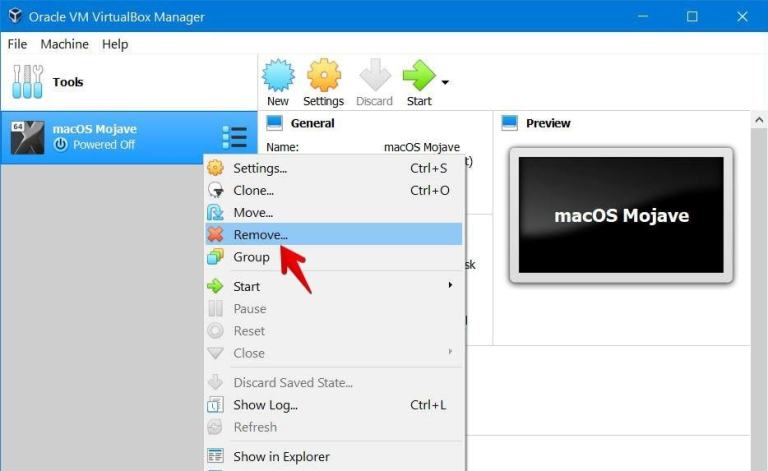Click the macOS Mojave VM icon in the list

coord(27,138)
